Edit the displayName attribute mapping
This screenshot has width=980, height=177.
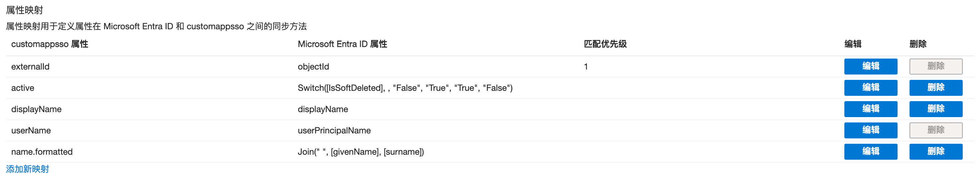click(870, 109)
